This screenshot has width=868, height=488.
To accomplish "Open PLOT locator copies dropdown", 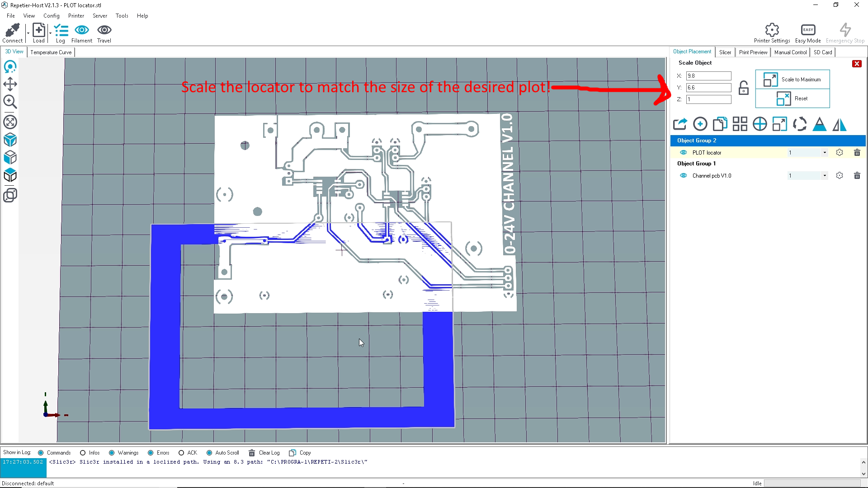I will pyautogui.click(x=824, y=152).
